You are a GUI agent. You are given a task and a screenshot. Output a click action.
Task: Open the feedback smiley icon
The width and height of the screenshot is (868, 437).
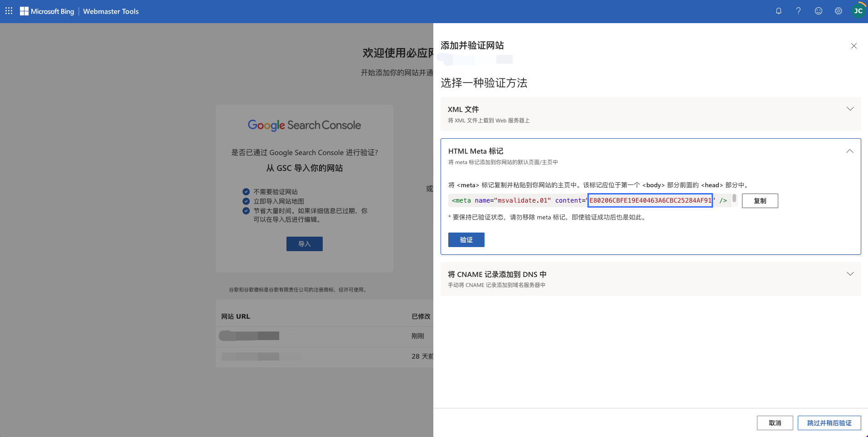(819, 11)
